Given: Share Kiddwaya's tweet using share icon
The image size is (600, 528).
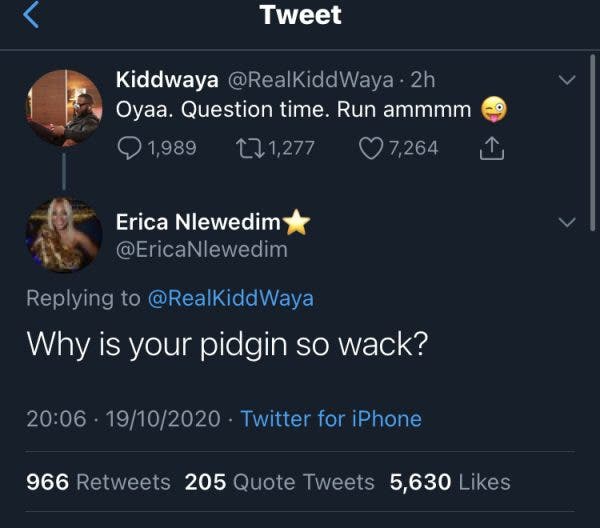Looking at the screenshot, I should click(x=492, y=148).
